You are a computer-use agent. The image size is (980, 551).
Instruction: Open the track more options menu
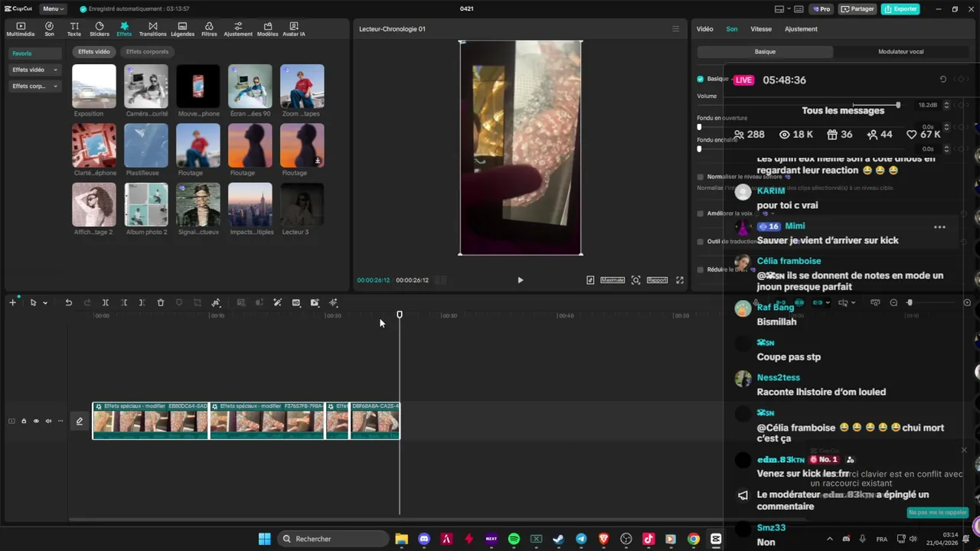pyautogui.click(x=60, y=421)
